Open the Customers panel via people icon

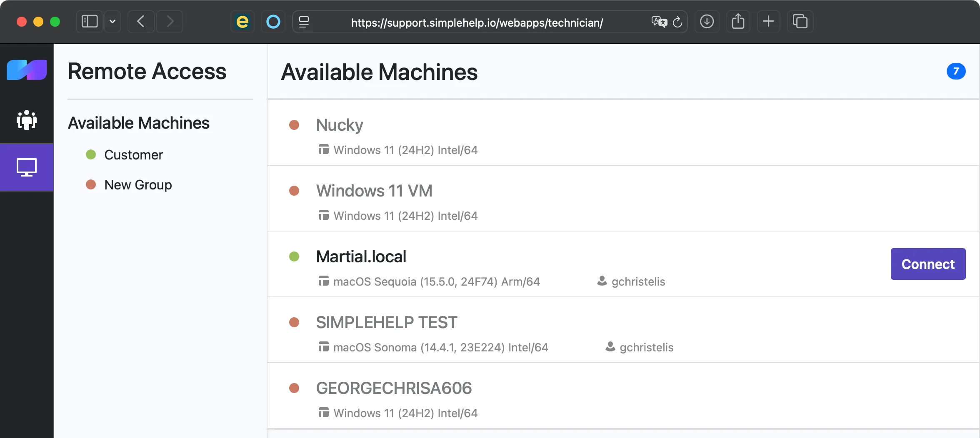pyautogui.click(x=26, y=120)
